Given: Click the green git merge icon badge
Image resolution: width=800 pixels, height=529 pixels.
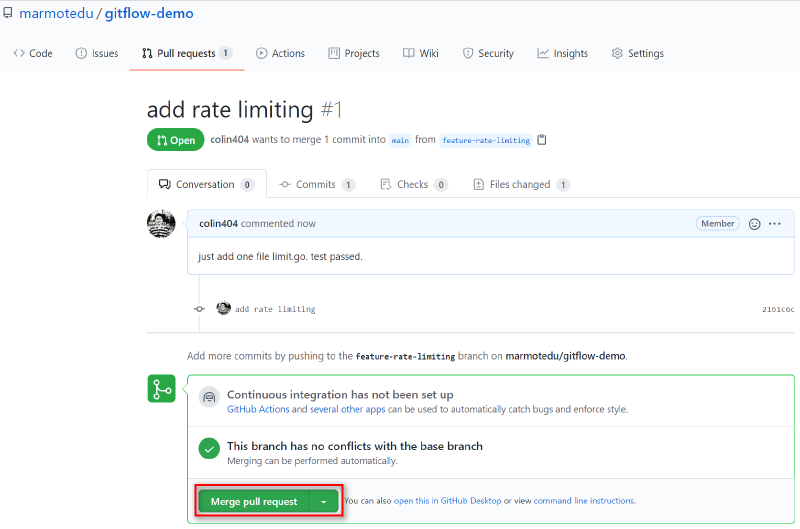Looking at the screenshot, I should [162, 389].
